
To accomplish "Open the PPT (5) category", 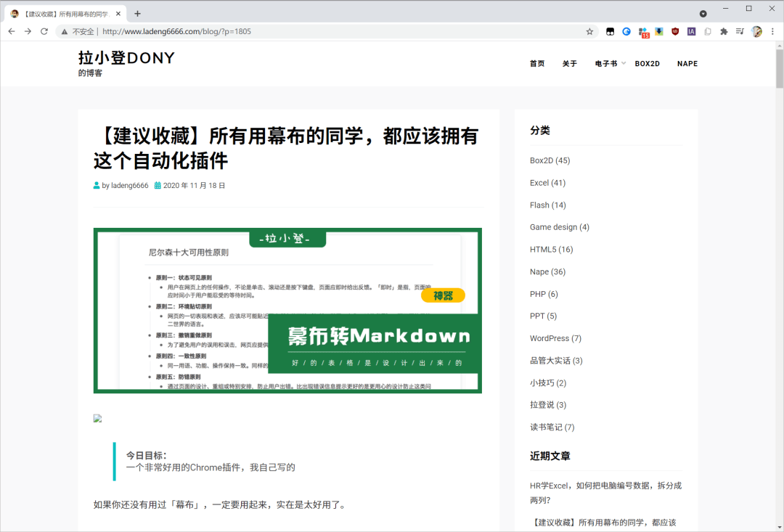I will pos(544,316).
